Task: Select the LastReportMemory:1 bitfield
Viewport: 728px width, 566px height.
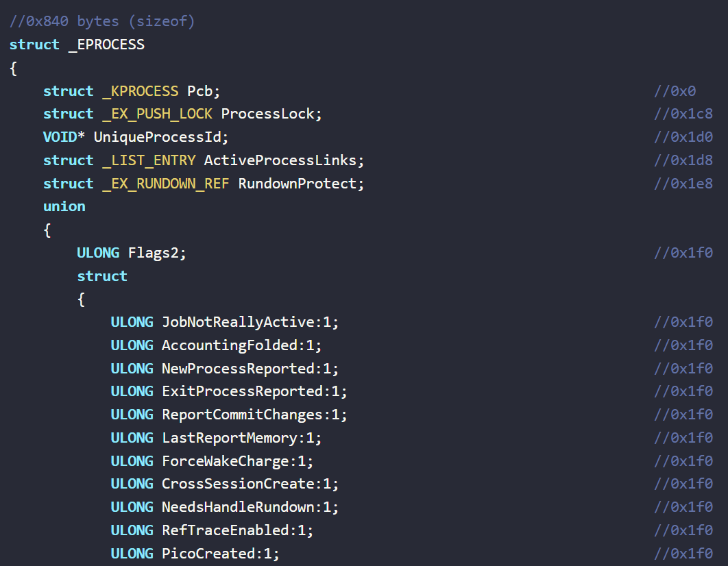Action: (x=238, y=438)
